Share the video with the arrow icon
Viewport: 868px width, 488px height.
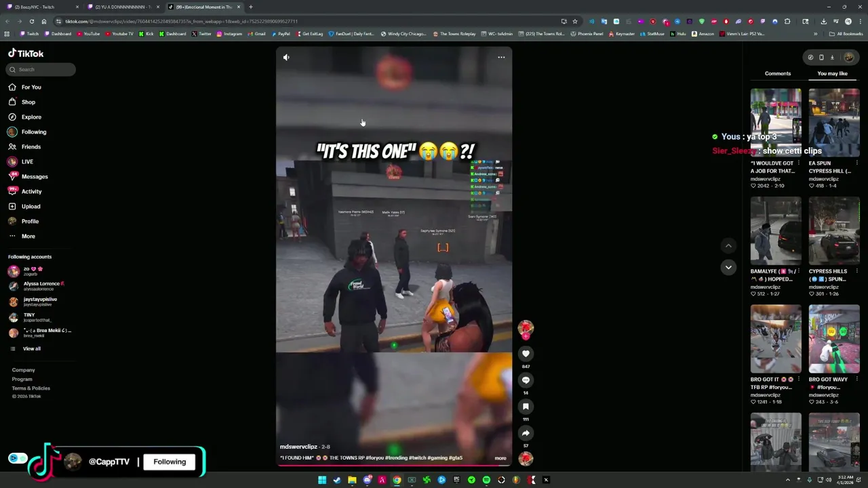click(x=526, y=433)
